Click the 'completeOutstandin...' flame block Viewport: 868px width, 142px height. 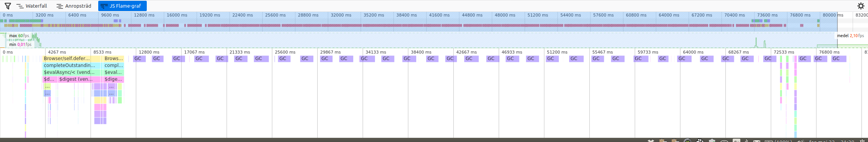tap(72, 65)
